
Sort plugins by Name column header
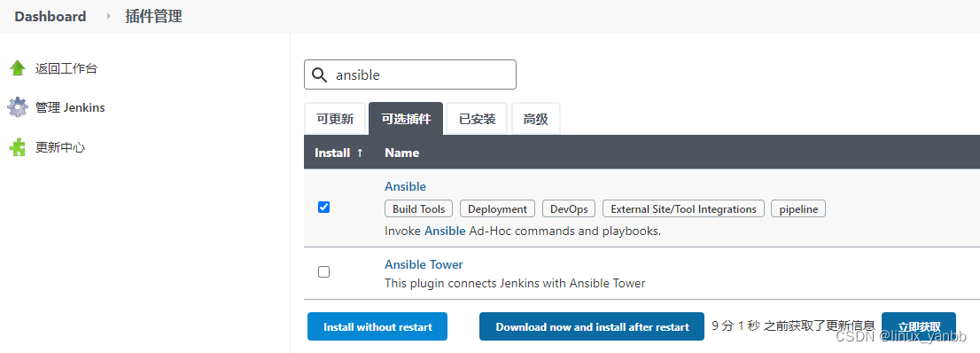402,153
